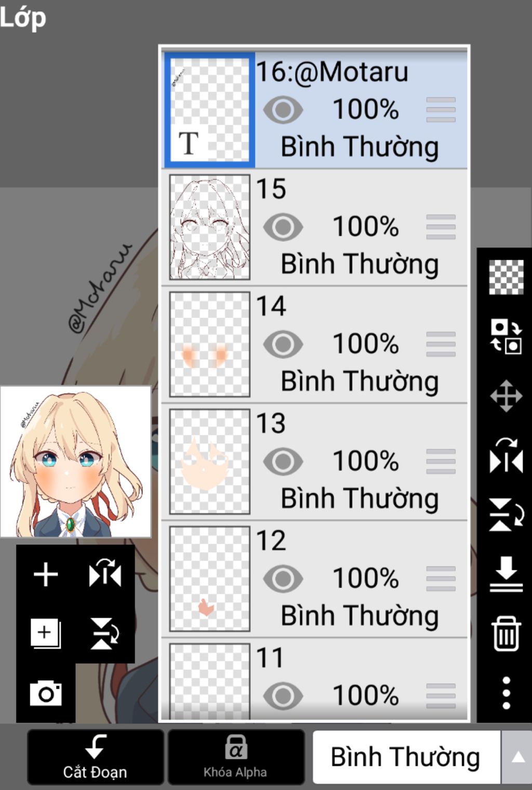The width and height of the screenshot is (532, 790).
Task: Duplicate layer with plus-on-sheet icon
Action: click(46, 634)
